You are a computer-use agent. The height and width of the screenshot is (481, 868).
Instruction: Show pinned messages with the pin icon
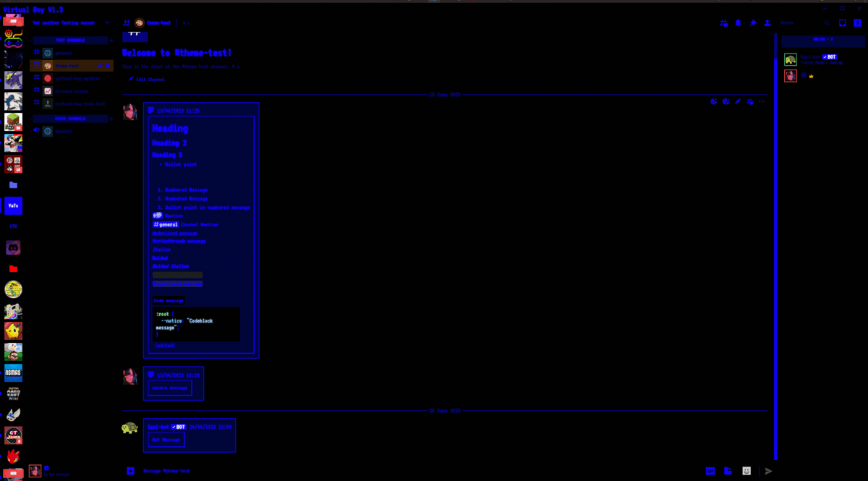(753, 23)
